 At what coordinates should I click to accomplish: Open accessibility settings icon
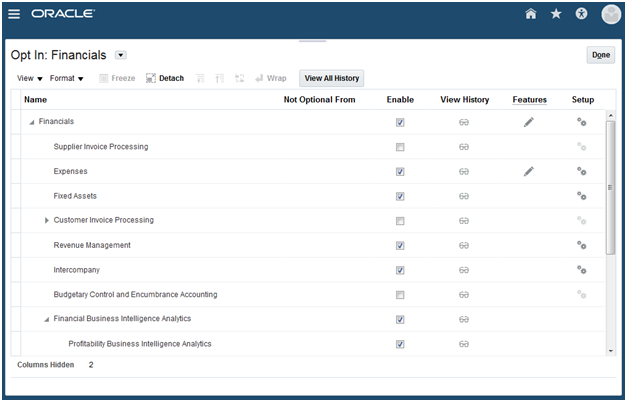pyautogui.click(x=583, y=15)
